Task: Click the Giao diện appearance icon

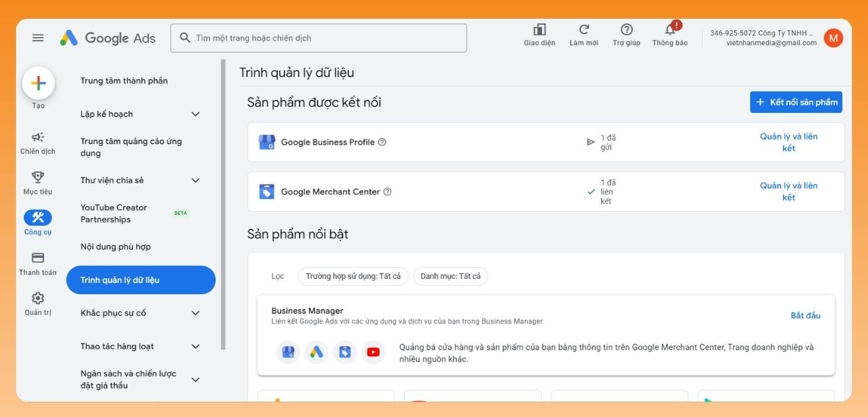Action: click(539, 30)
